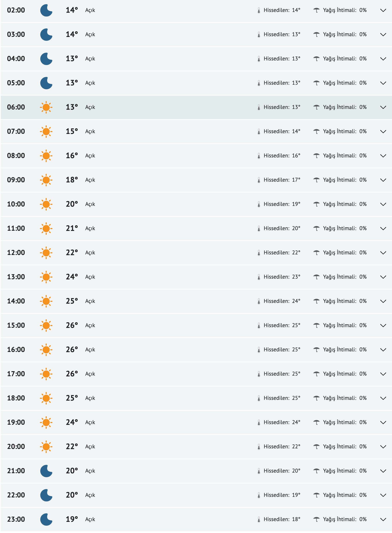
Task: Click the moon icon for 23:00
Action: pos(46,520)
